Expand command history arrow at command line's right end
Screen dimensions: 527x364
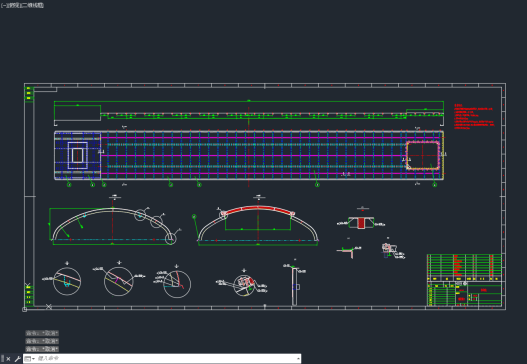(298, 359)
